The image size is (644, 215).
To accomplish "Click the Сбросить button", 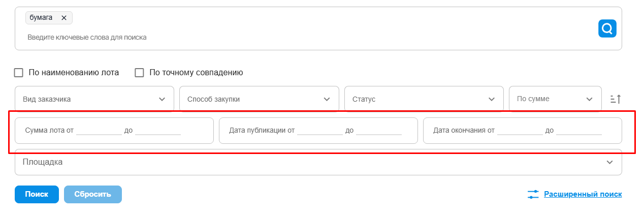I will (x=93, y=194).
